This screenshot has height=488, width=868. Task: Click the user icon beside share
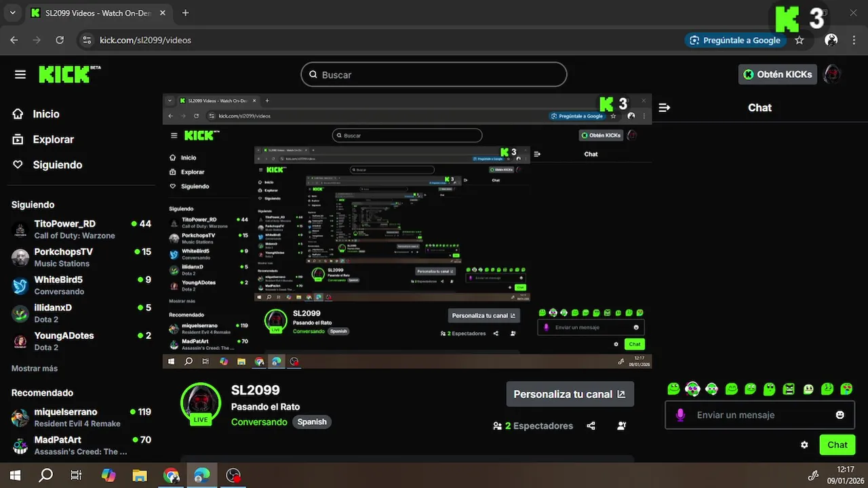point(622,426)
